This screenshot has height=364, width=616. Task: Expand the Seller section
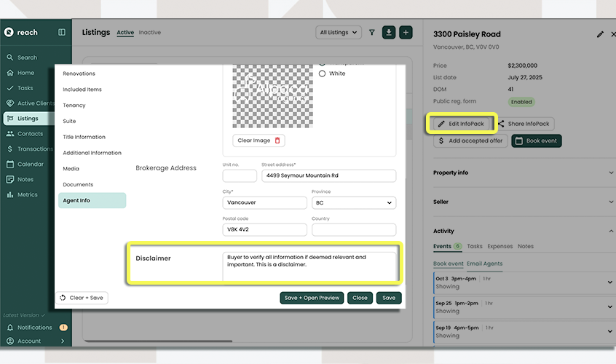[x=524, y=202]
